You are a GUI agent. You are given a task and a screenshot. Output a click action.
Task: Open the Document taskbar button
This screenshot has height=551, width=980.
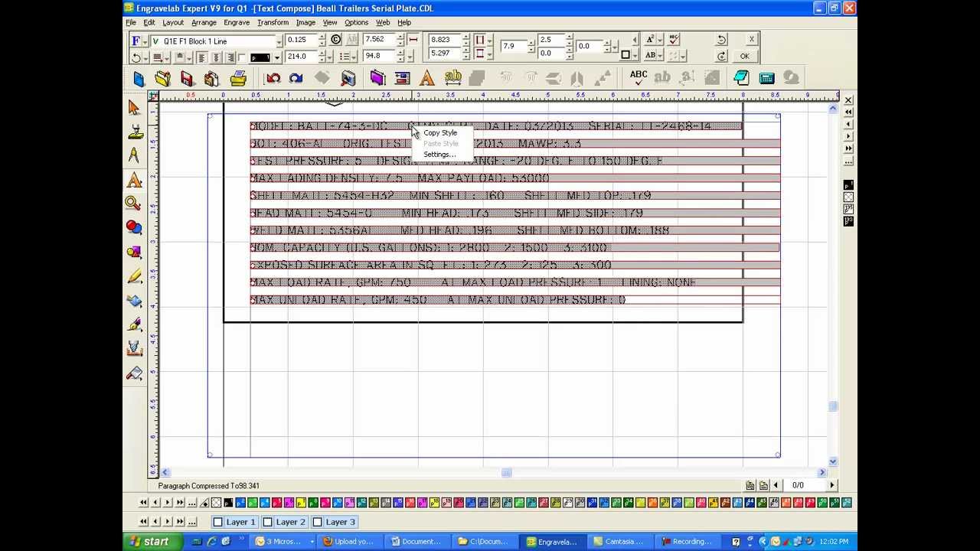pyautogui.click(x=416, y=542)
